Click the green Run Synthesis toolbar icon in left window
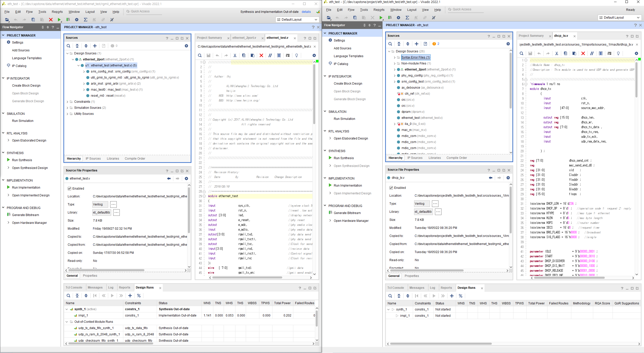This screenshot has height=353, width=644. tap(59, 20)
